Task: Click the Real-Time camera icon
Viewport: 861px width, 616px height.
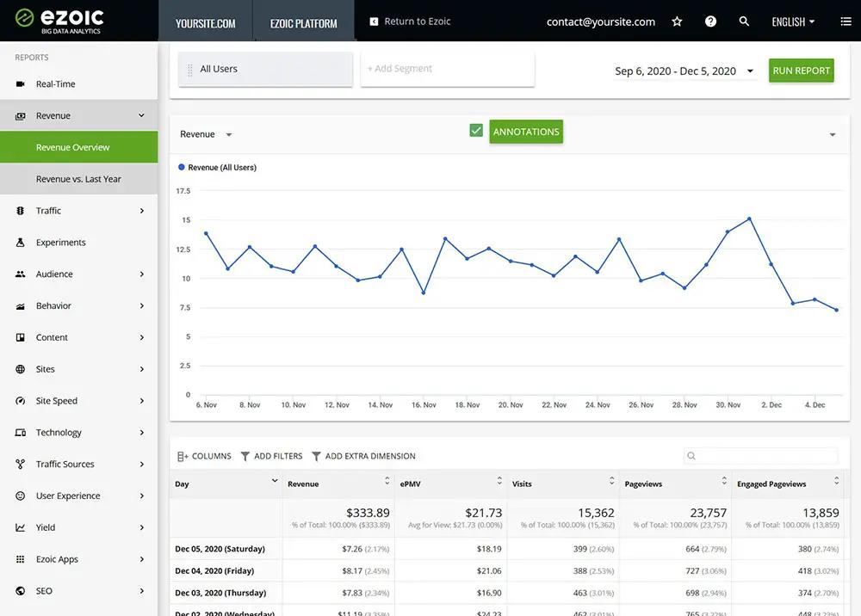Action: point(21,84)
